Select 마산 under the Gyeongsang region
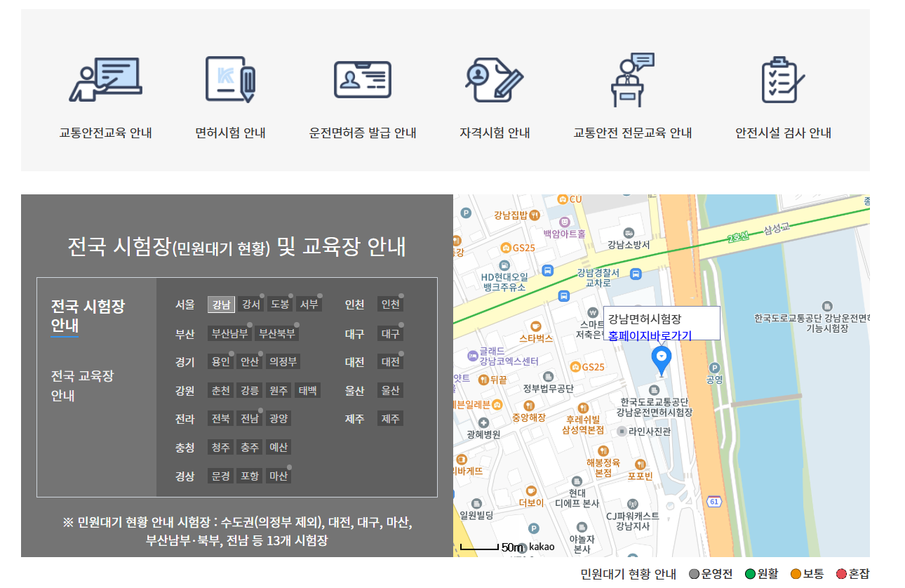The width and height of the screenshot is (905, 588). click(279, 476)
